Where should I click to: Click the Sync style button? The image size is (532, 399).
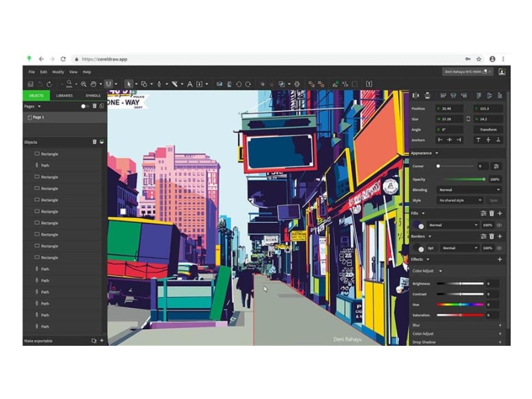[x=493, y=200]
